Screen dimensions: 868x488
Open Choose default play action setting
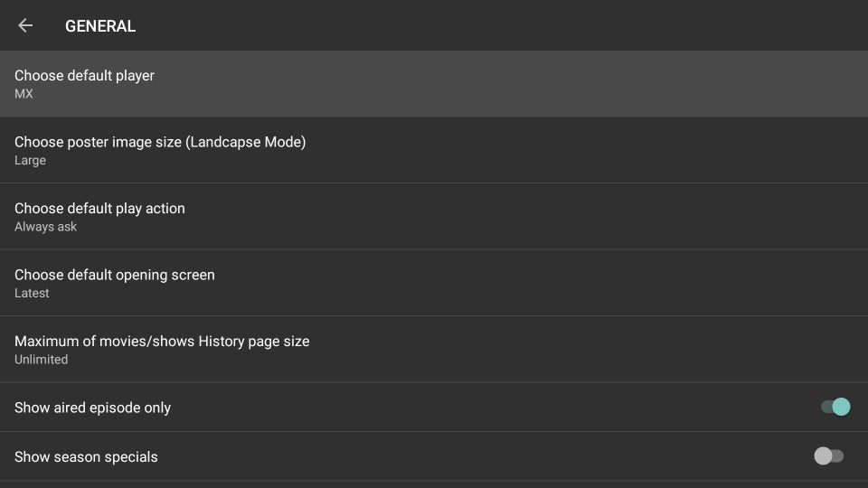coord(434,216)
